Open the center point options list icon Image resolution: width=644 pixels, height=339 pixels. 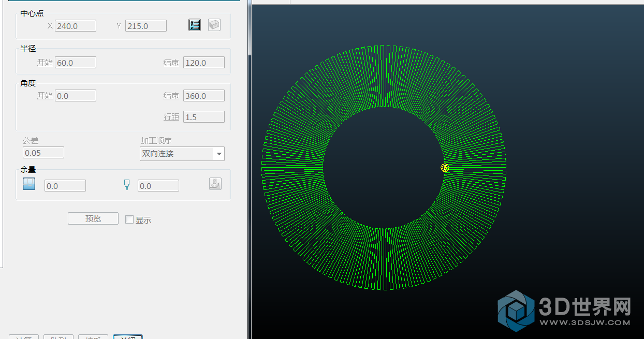click(195, 25)
